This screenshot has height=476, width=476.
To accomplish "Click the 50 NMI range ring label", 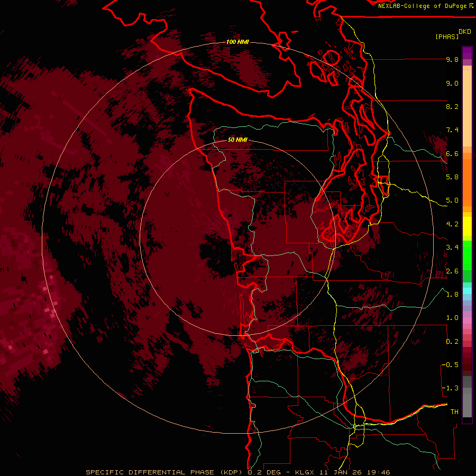I will point(237,140).
